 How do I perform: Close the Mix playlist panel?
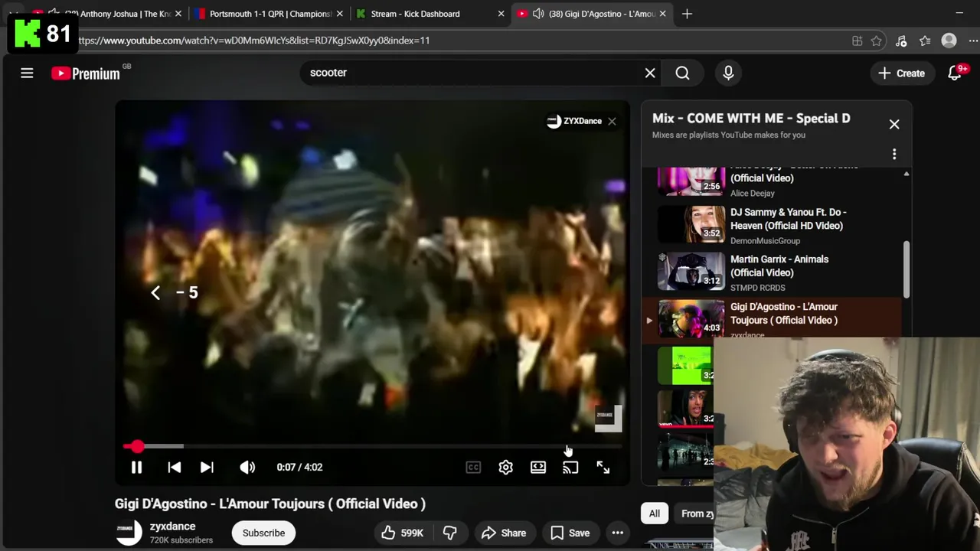coord(894,124)
